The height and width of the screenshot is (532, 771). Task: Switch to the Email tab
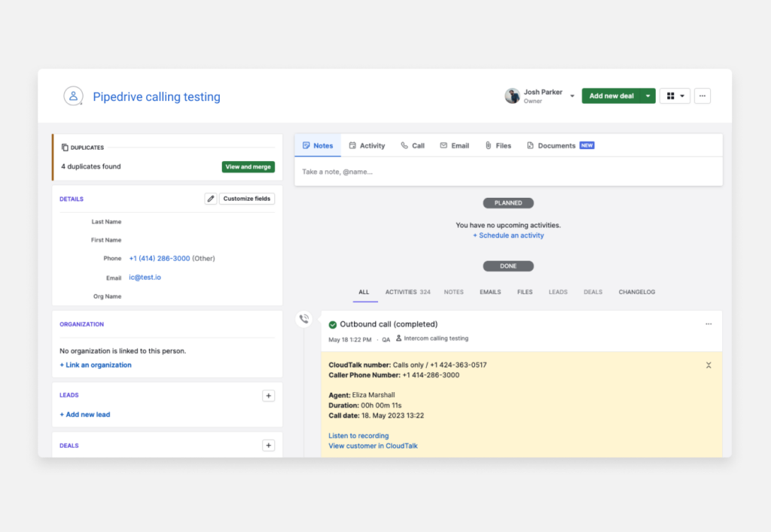click(454, 145)
